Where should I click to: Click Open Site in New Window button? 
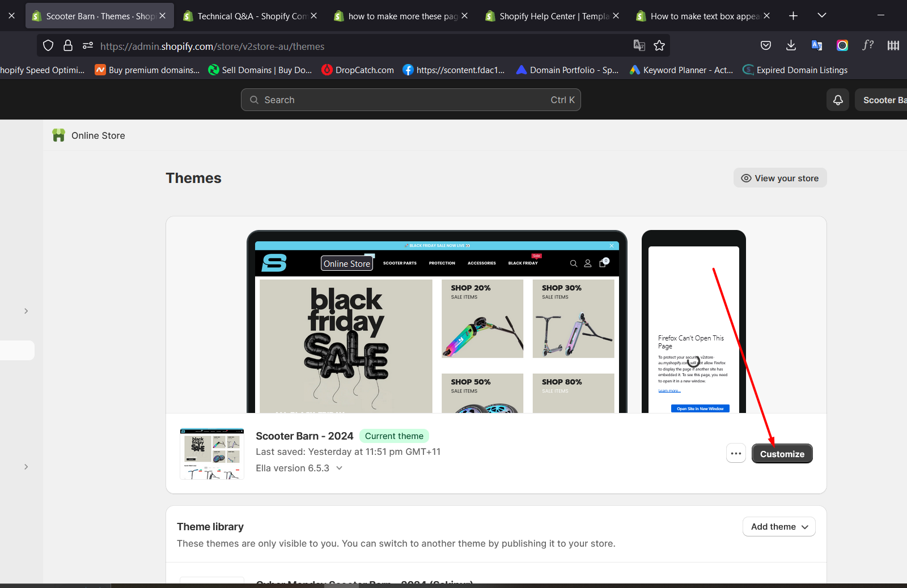click(x=700, y=408)
